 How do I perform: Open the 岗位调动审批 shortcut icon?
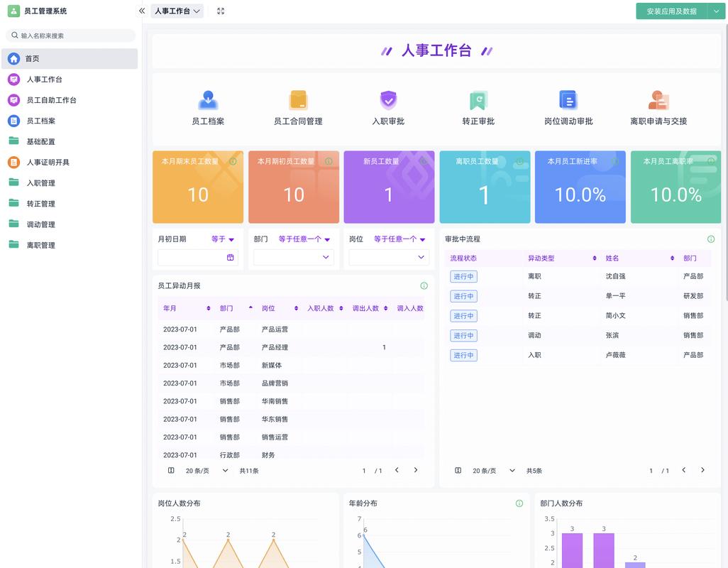click(568, 100)
